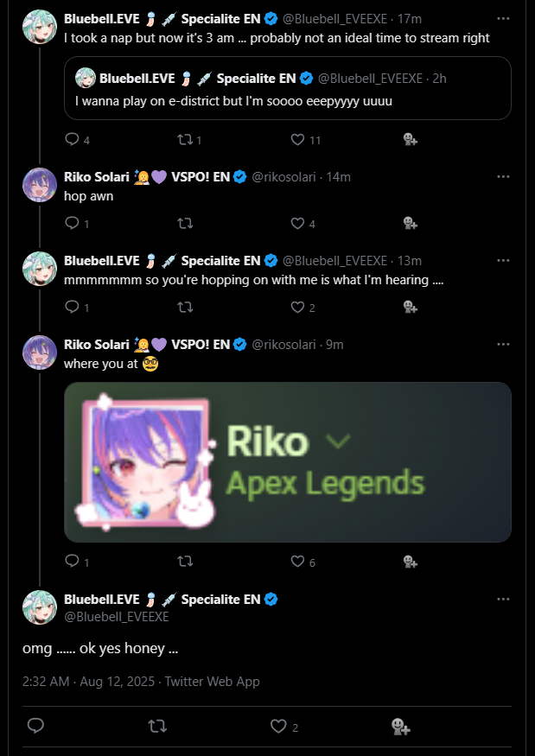The image size is (535, 756).
Task: Retweet the 'where you at' tweet
Action: [184, 561]
